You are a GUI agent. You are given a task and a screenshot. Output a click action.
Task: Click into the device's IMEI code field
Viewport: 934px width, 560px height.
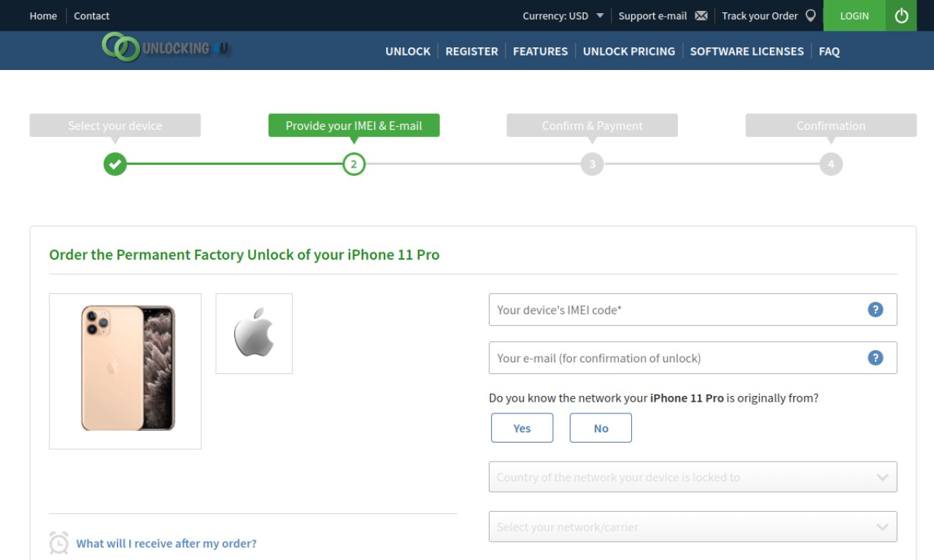(692, 309)
